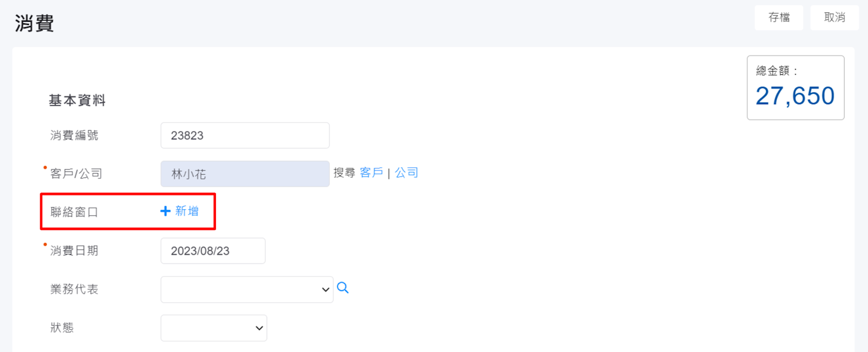Click the 消費日期 date field
This screenshot has height=352, width=868.
pyautogui.click(x=213, y=251)
